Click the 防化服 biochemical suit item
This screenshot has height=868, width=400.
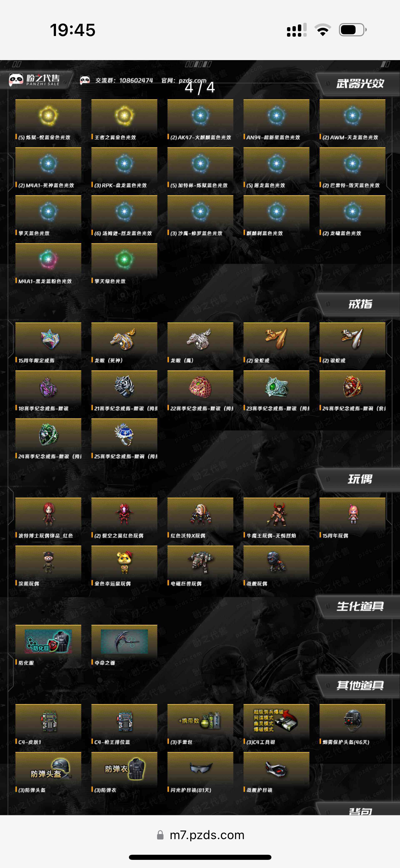tap(48, 641)
